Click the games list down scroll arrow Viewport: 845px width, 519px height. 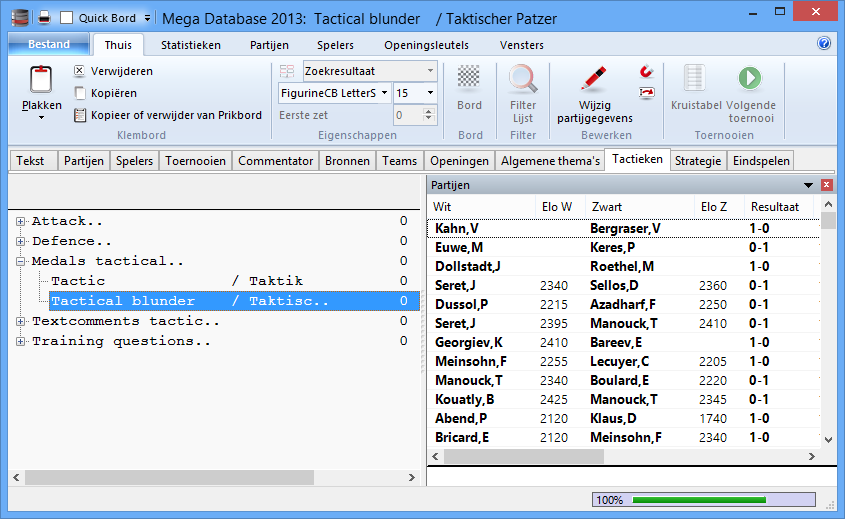point(828,440)
